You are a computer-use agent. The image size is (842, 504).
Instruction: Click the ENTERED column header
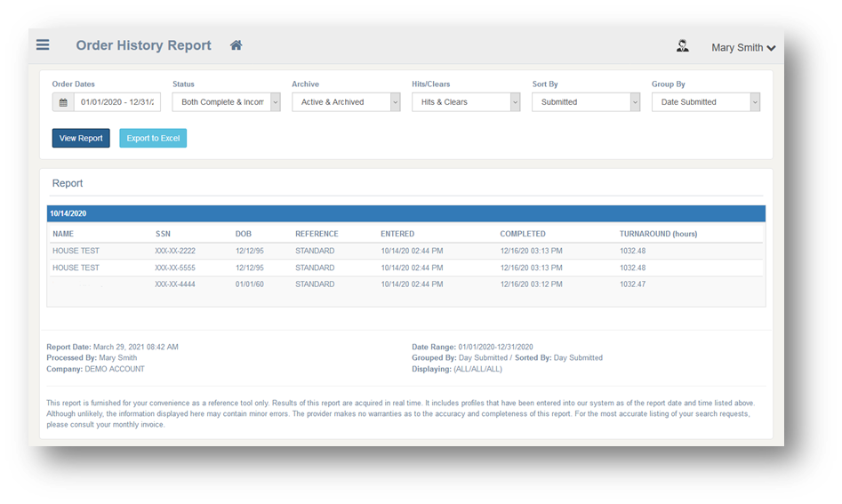pos(397,234)
